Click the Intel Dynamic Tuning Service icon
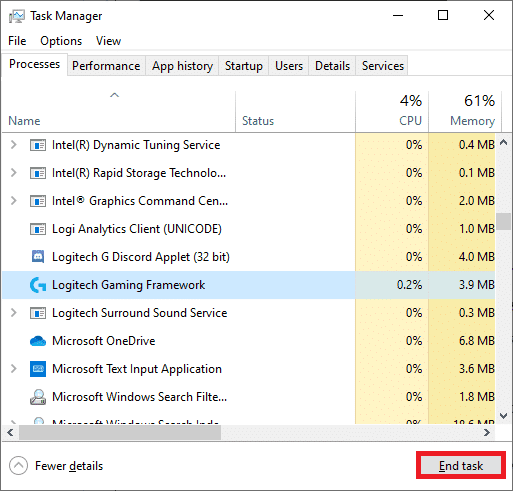The height and width of the screenshot is (491, 513). pos(38,145)
